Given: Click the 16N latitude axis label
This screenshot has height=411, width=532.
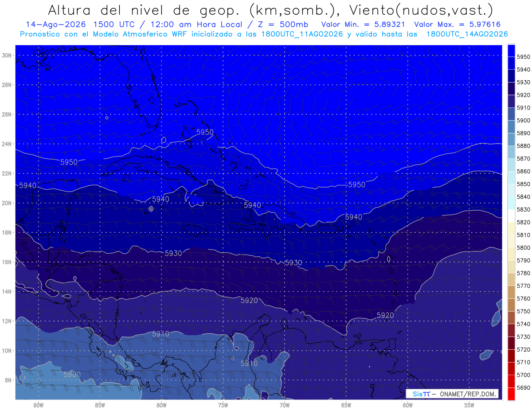Looking at the screenshot, I should (7, 262).
